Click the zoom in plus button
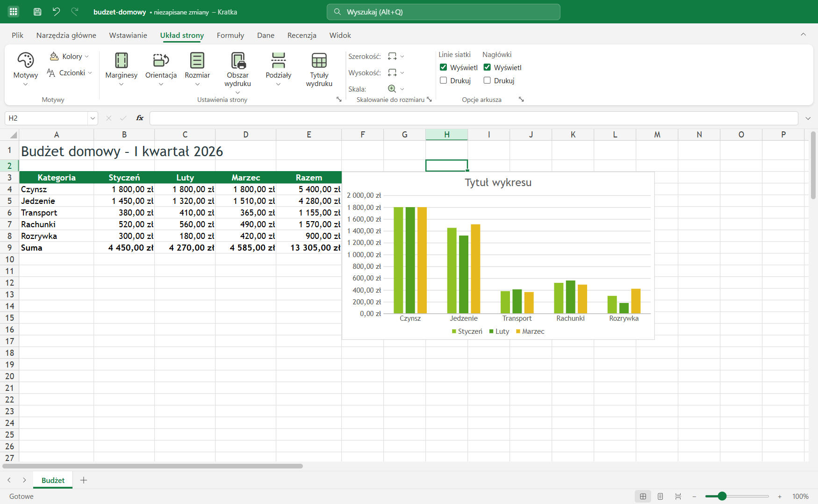This screenshot has width=818, height=504. pos(780,496)
